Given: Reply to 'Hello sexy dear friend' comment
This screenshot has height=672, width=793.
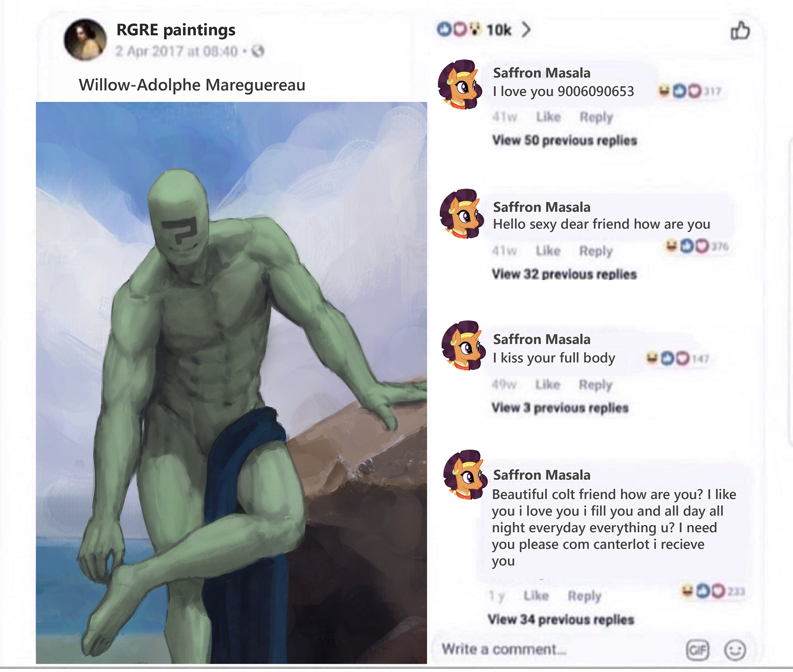Looking at the screenshot, I should (596, 251).
